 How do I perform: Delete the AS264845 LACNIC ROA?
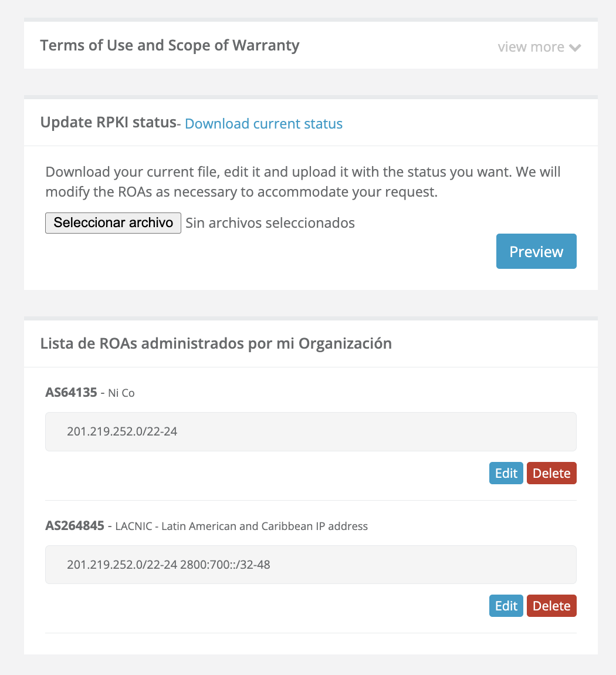coord(551,606)
